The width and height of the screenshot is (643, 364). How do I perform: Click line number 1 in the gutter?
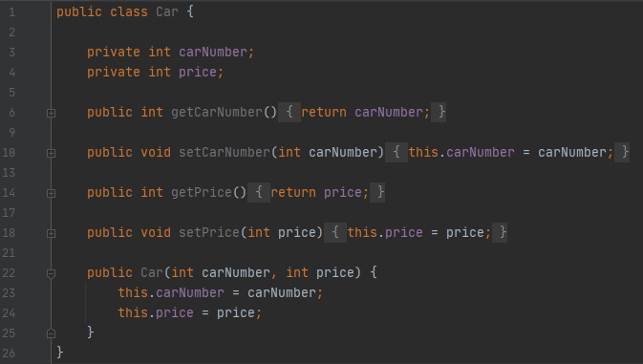click(11, 12)
